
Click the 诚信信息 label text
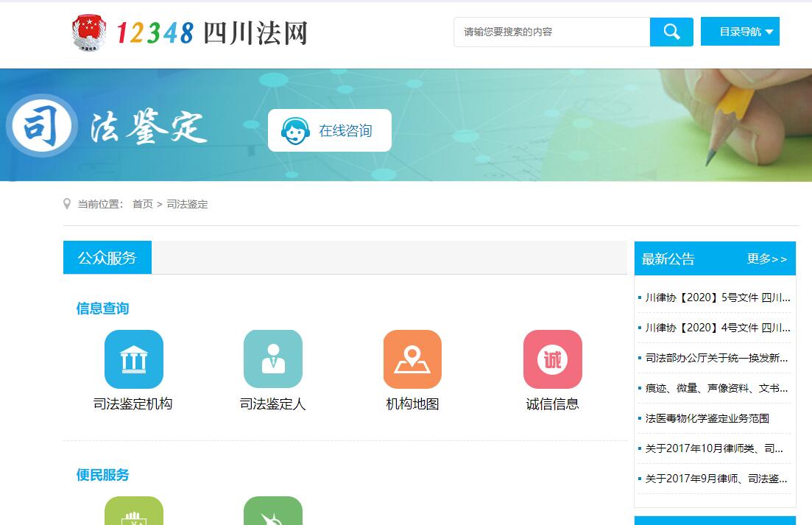tap(553, 404)
